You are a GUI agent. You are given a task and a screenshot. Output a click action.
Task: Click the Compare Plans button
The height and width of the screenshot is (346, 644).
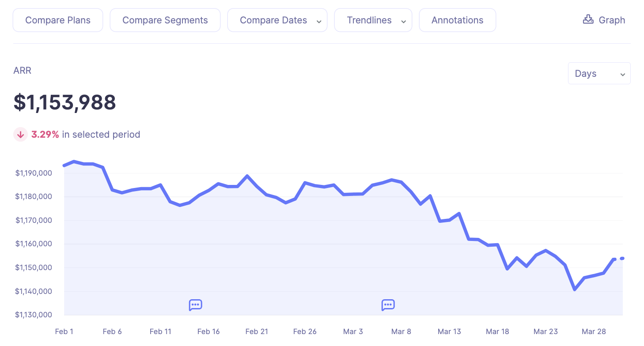coord(58,20)
